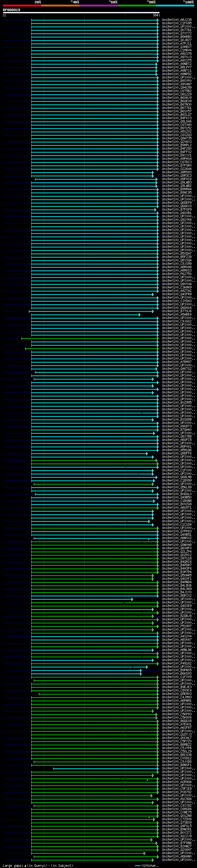Screen dimensions: 197x868
Task: Select the UniRef100_A9NPD2 label
Action: (177, 74)
